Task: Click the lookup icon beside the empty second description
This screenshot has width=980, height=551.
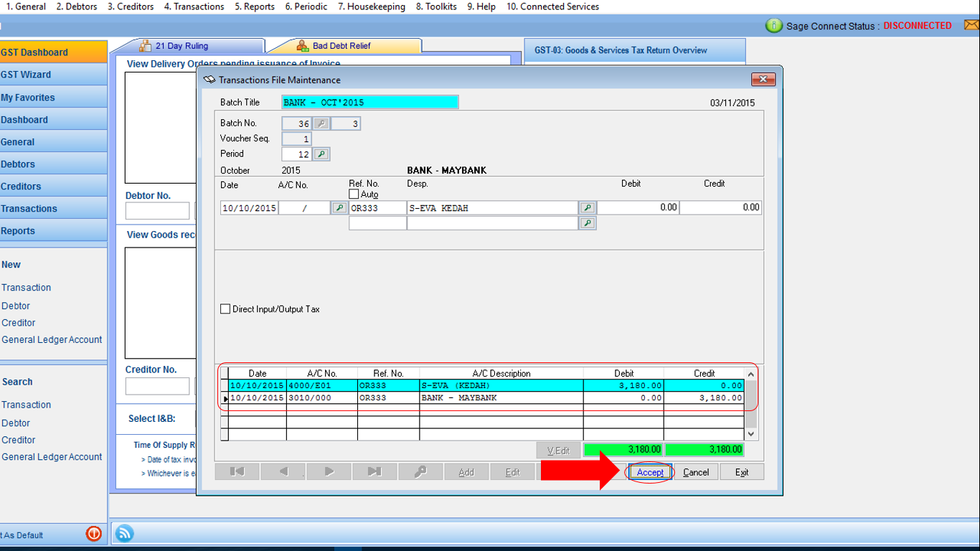Action: point(587,224)
